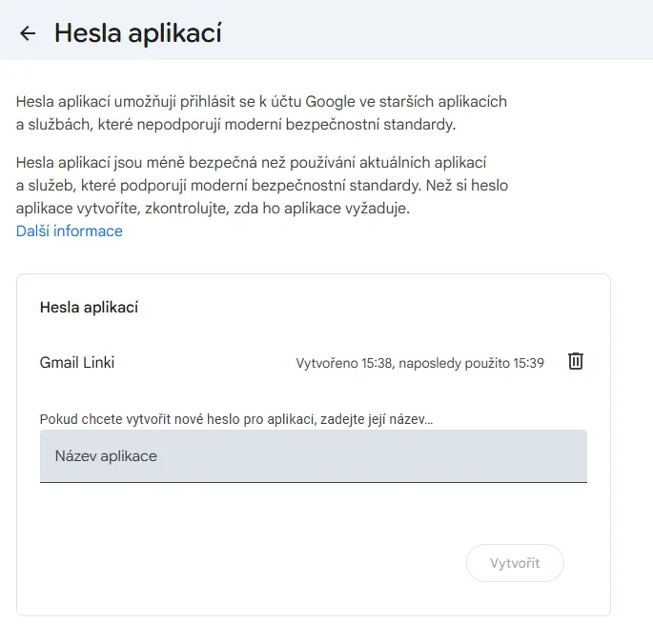This screenshot has width=653, height=644.
Task: Click the Vytvořit button
Action: 515,563
